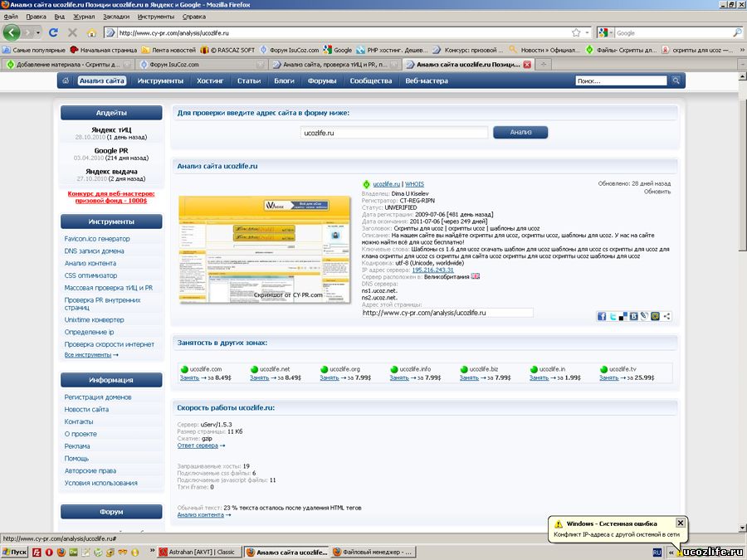This screenshot has height=560, width=747.
Task: Expand the quick launch overflow chevron
Action: [x=152, y=550]
